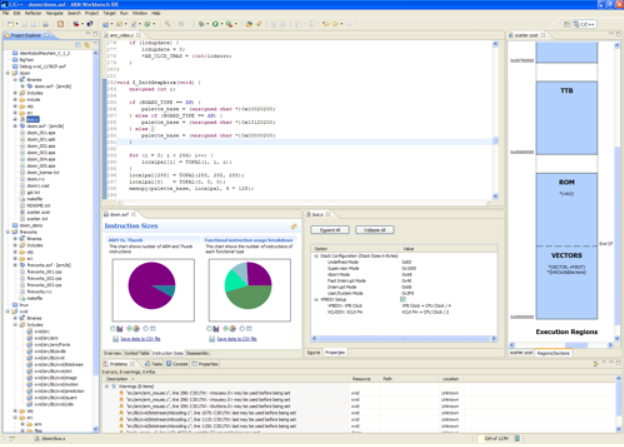
Task: Click the New file toolbar icon
Action: point(10,24)
